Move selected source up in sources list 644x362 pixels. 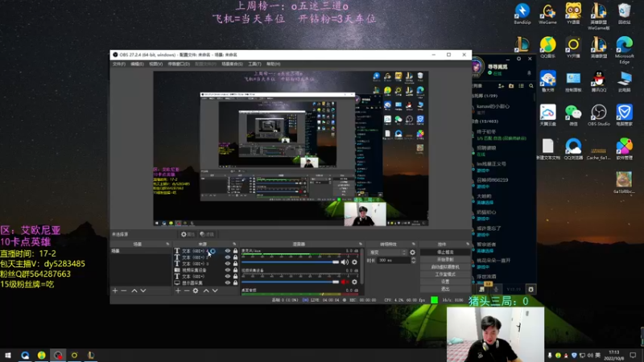pyautogui.click(x=206, y=290)
